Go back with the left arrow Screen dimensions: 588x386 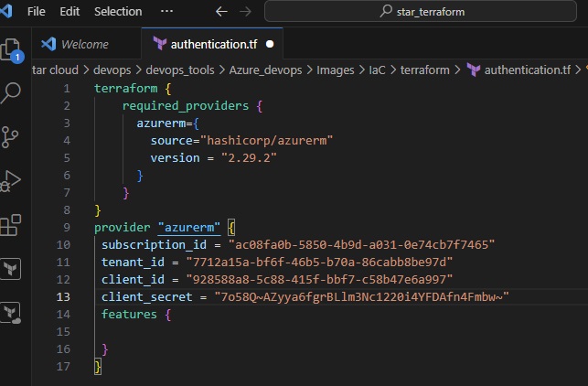coord(221,12)
